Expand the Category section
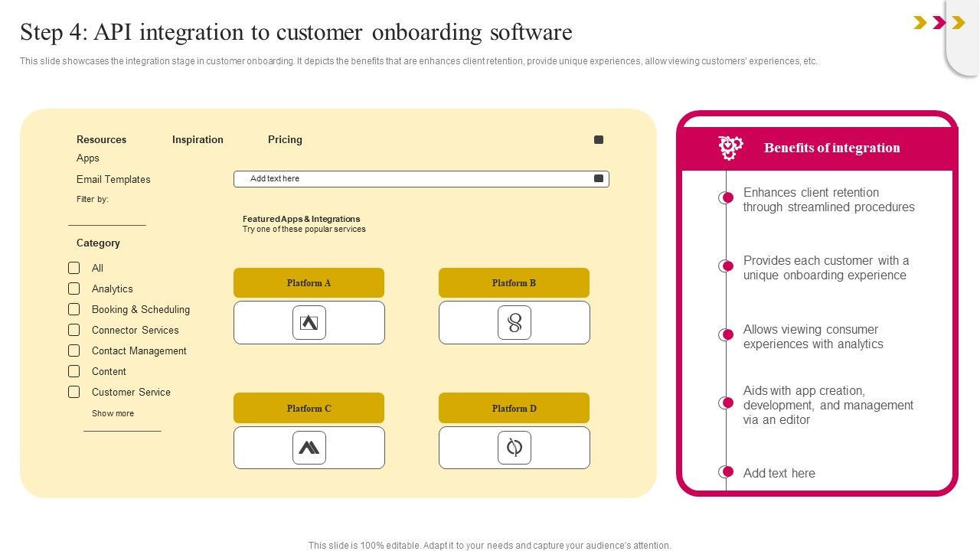 98,243
